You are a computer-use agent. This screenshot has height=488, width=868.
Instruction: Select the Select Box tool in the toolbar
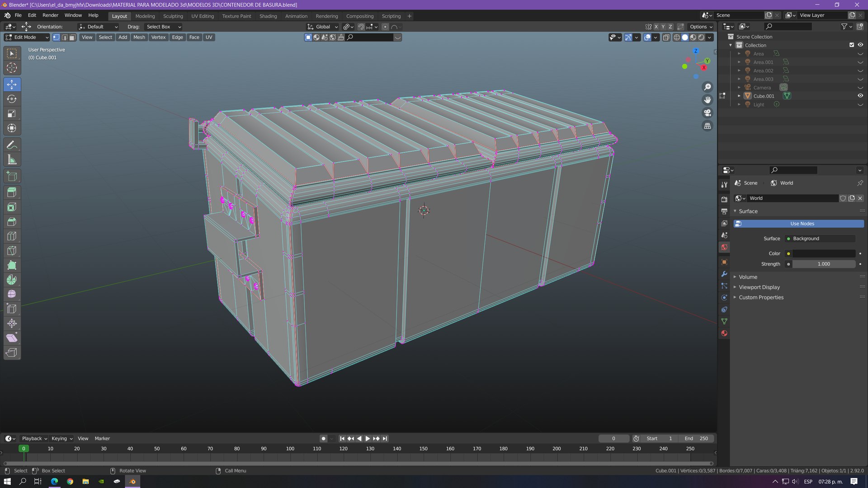click(12, 54)
